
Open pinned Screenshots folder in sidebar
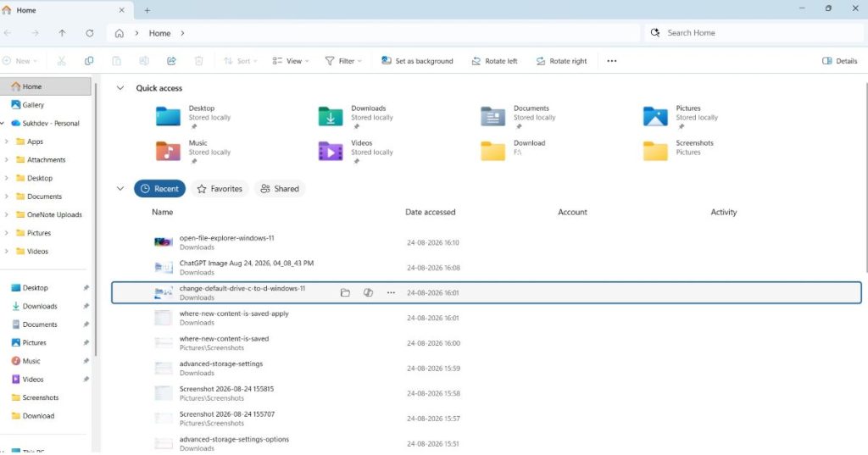(x=35, y=397)
